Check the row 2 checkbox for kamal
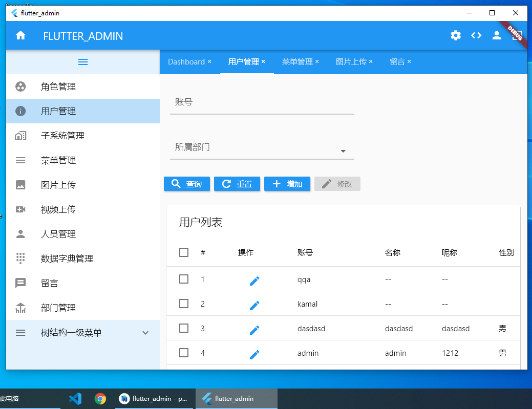This screenshot has width=532, height=409. click(184, 303)
